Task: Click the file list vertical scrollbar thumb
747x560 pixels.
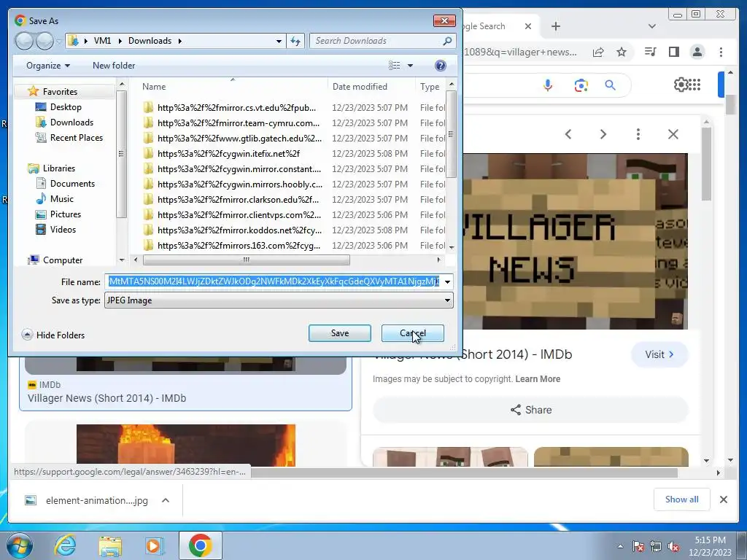Action: coord(451,134)
